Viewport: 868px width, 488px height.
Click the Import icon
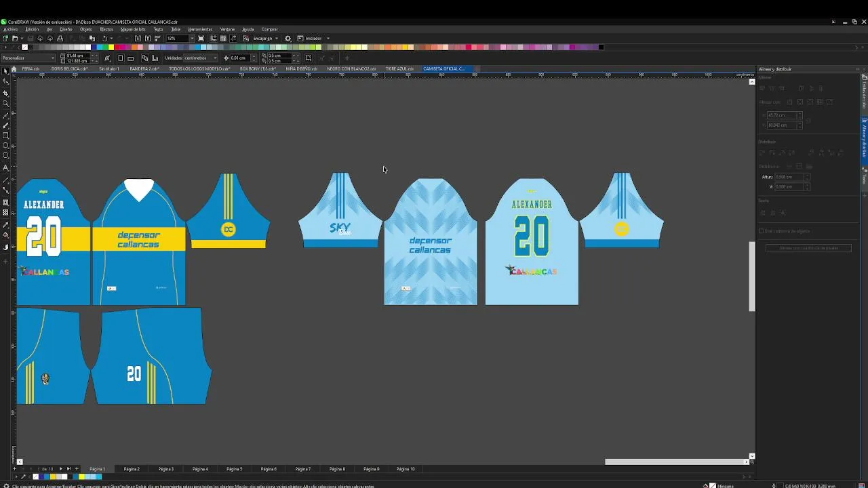coord(138,39)
